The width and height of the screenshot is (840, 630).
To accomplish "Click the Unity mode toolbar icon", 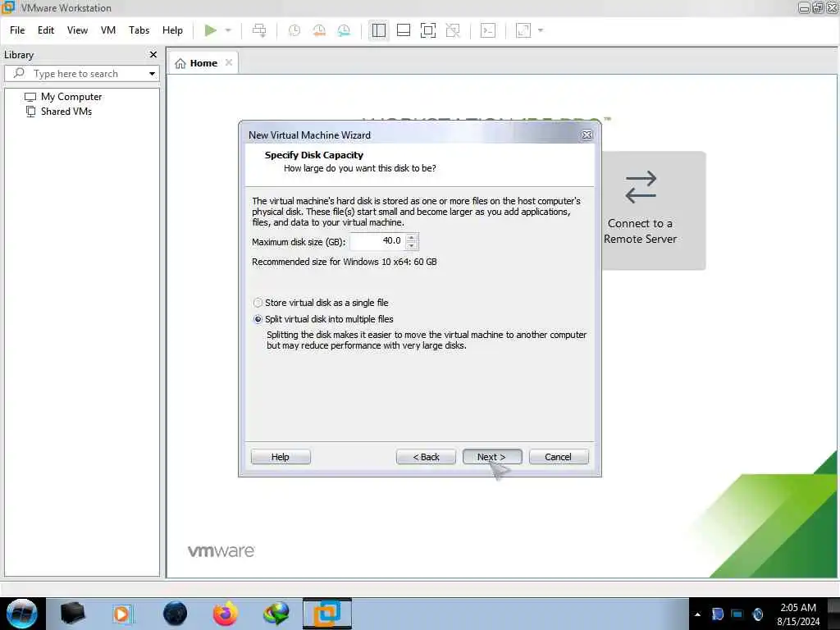I will click(453, 30).
